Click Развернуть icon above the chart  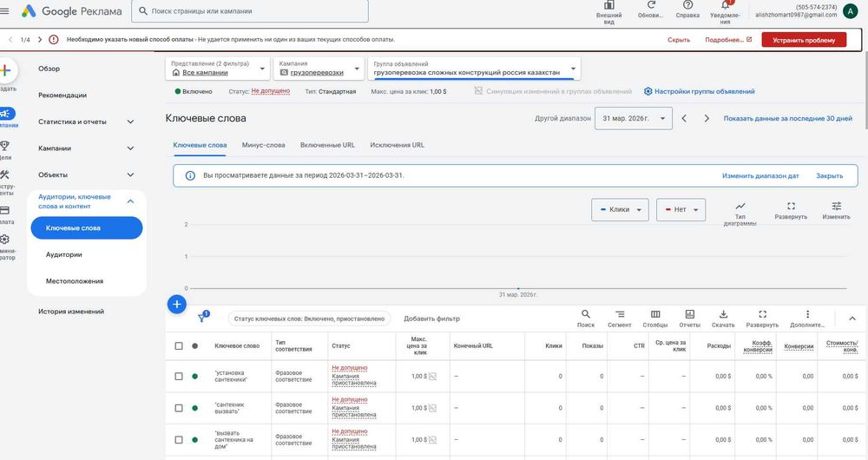791,206
